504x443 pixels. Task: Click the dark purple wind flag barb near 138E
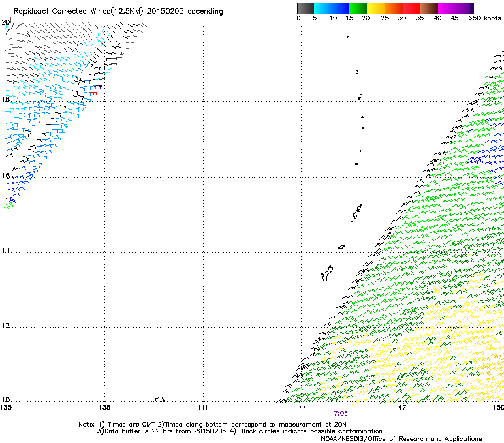(99, 87)
